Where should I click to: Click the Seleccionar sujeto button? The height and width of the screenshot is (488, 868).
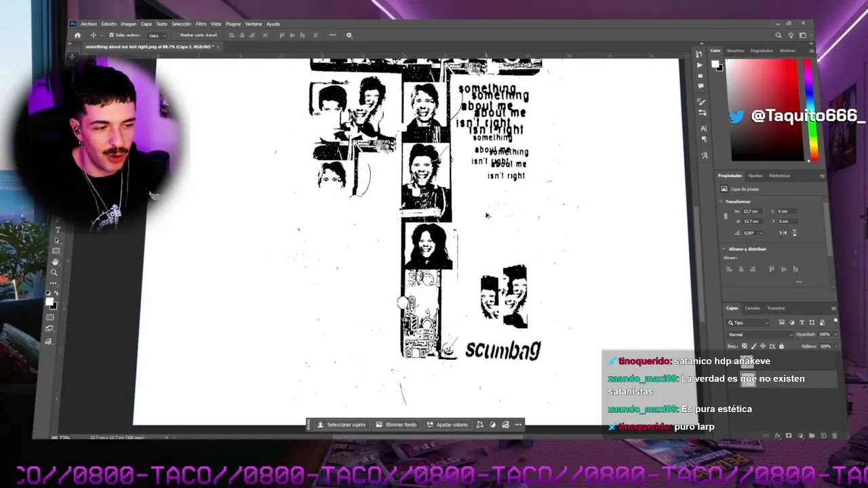[x=341, y=425]
